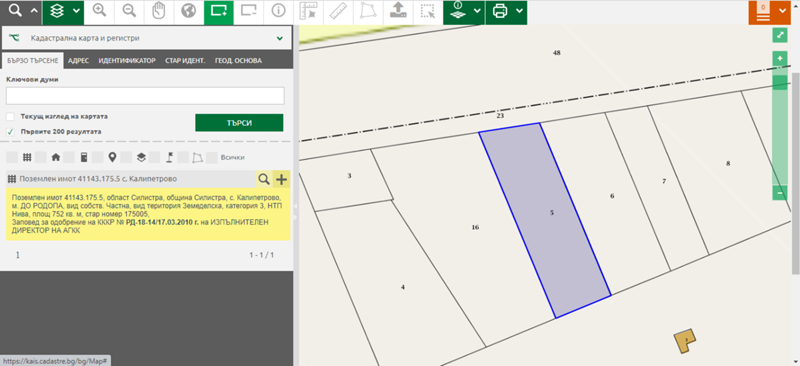800x366 pixels.
Task: Expand the orange basket dropdown arrow
Action: pyautogui.click(x=782, y=11)
